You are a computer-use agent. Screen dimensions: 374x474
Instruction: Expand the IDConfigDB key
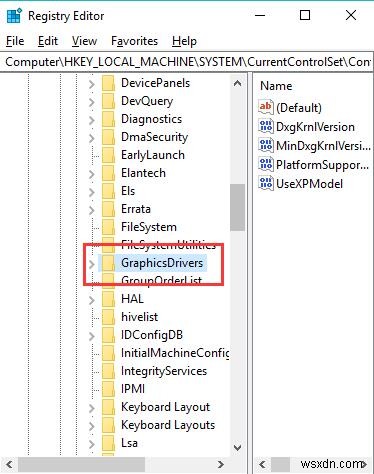(x=92, y=336)
